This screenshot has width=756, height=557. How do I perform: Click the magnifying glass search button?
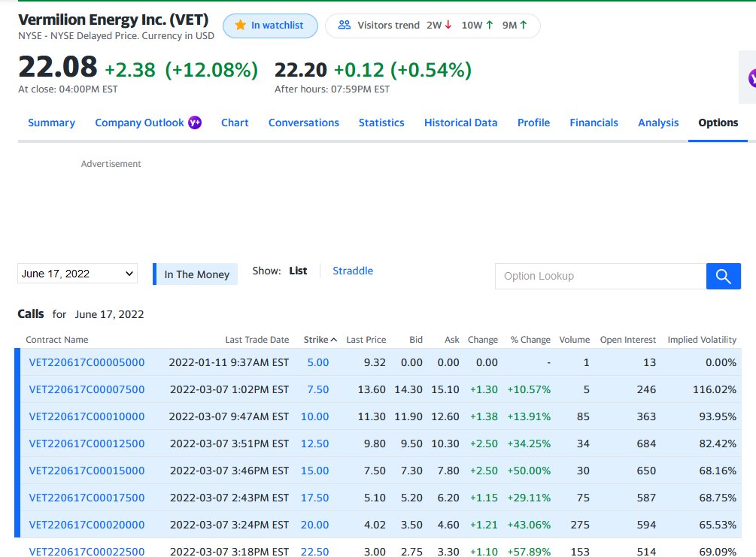pyautogui.click(x=723, y=276)
